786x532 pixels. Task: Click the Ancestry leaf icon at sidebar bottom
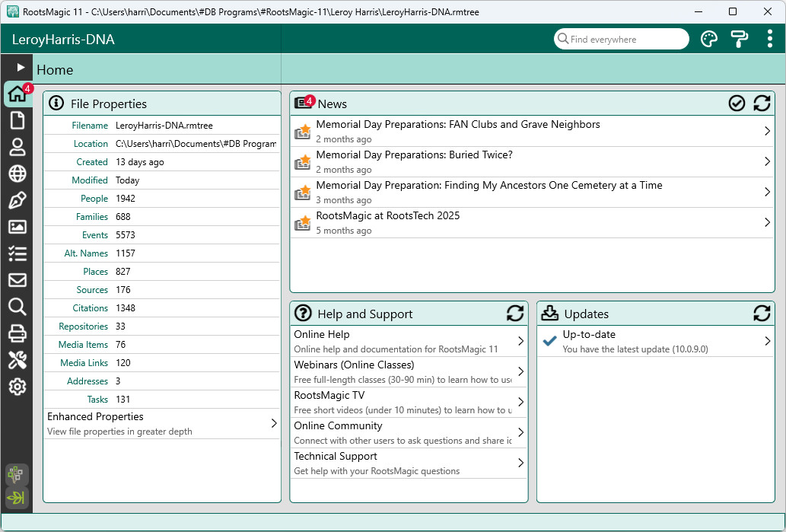pyautogui.click(x=17, y=498)
